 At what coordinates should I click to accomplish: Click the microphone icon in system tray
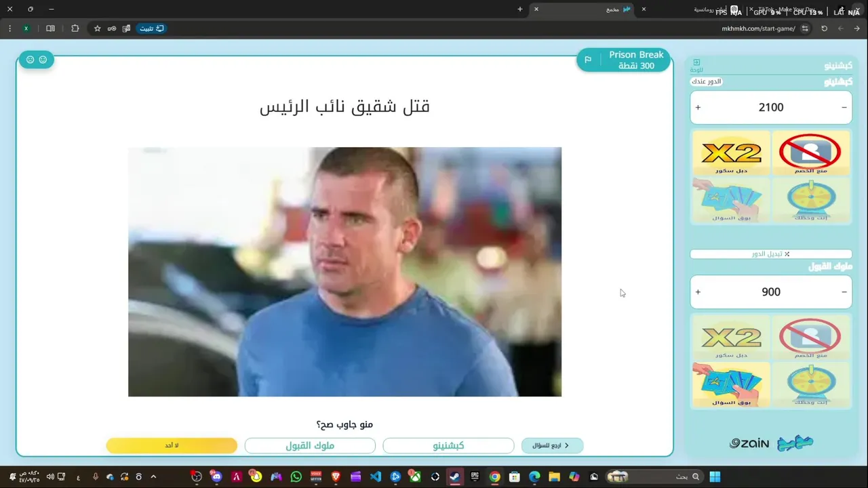(95, 477)
